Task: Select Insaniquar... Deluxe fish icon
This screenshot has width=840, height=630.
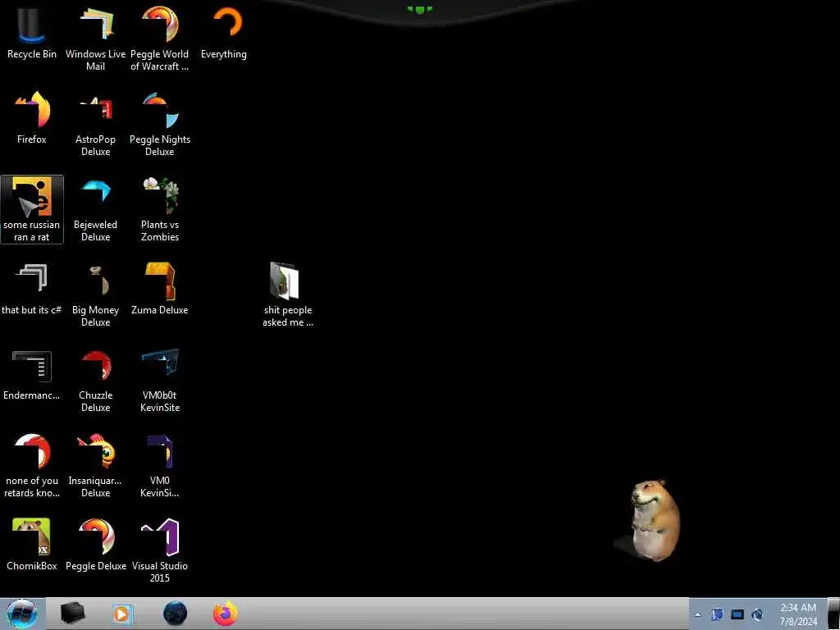Action: (x=95, y=466)
